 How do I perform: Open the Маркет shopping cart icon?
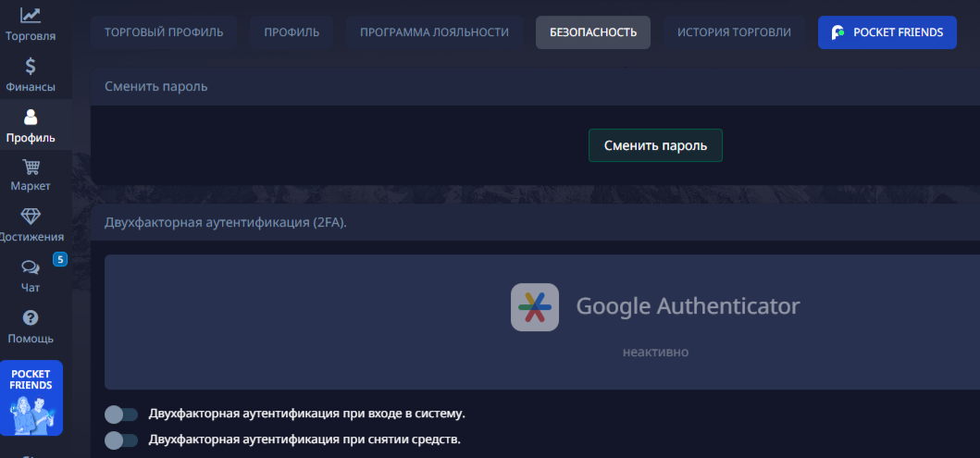pos(31,167)
